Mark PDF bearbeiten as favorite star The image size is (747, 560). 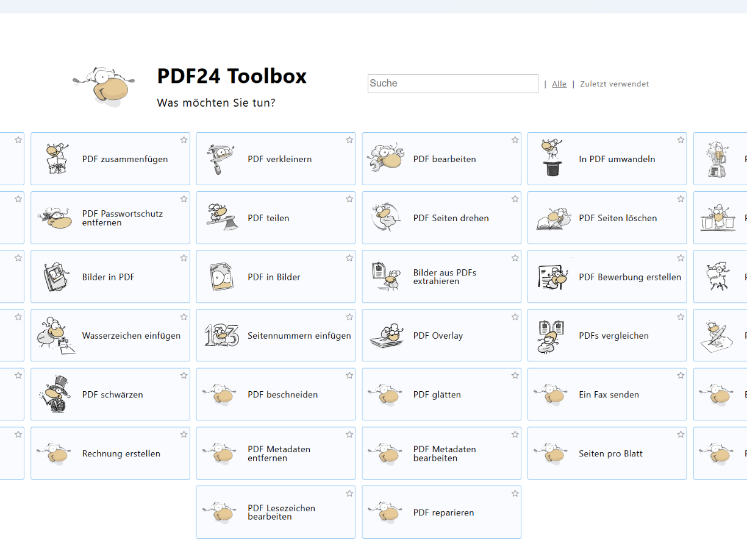515,140
